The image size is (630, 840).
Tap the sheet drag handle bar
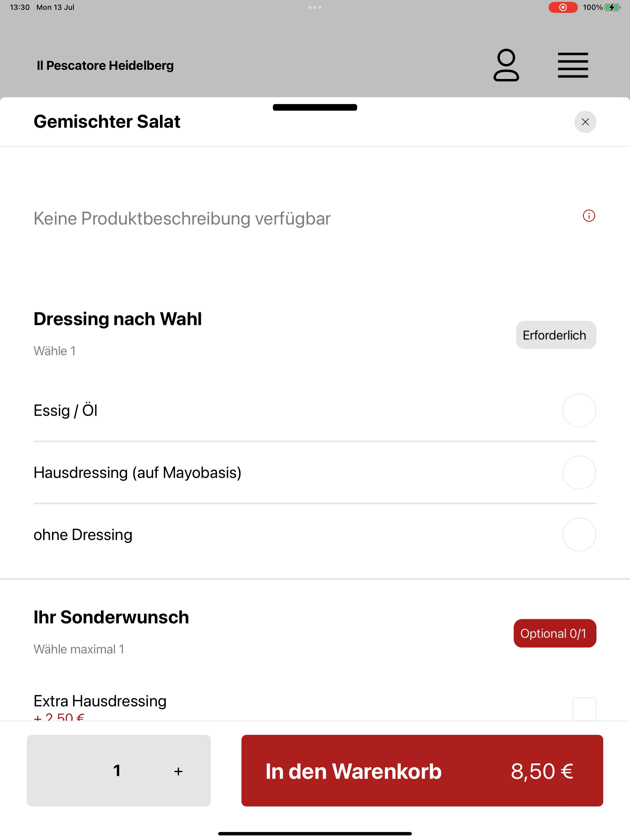pyautogui.click(x=315, y=108)
